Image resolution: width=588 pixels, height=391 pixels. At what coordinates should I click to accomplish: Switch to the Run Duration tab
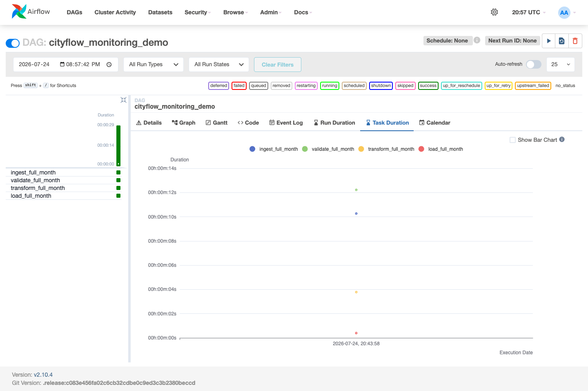(x=334, y=123)
